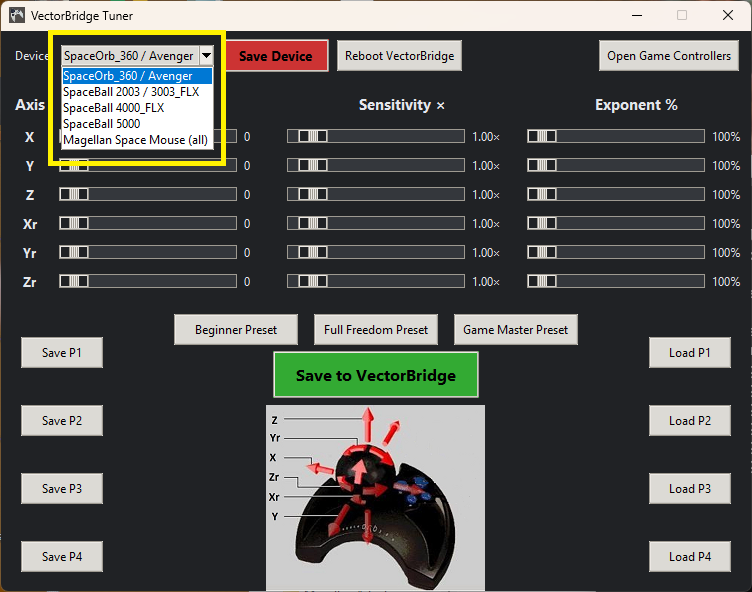
Task: Save settings to slot P1
Action: pos(62,353)
